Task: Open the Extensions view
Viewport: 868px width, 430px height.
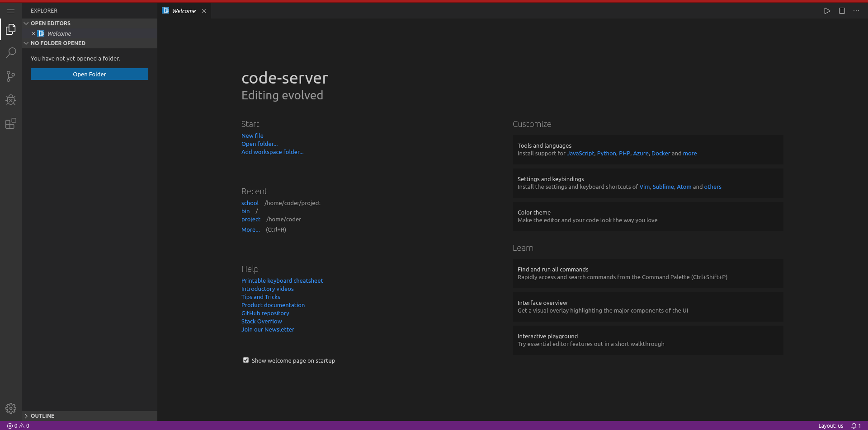Action: [11, 123]
